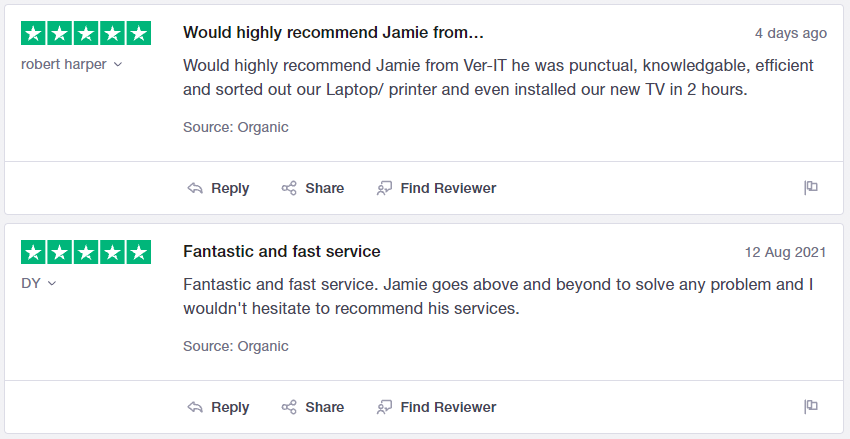This screenshot has width=850, height=439.
Task: Open the "Fantastic and fast service" review title
Action: (x=282, y=252)
